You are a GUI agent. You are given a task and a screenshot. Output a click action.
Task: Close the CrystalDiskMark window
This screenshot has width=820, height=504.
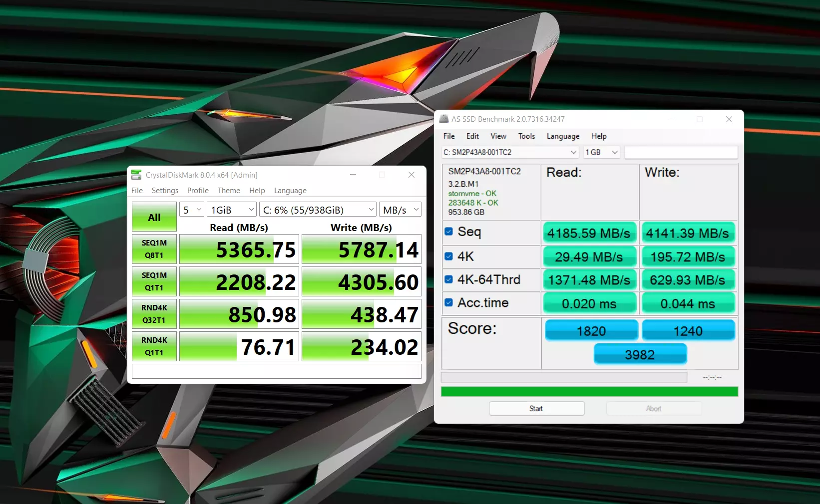click(411, 175)
